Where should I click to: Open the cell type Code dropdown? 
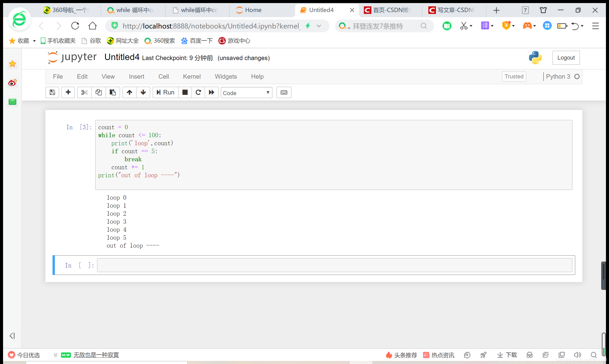(x=246, y=93)
